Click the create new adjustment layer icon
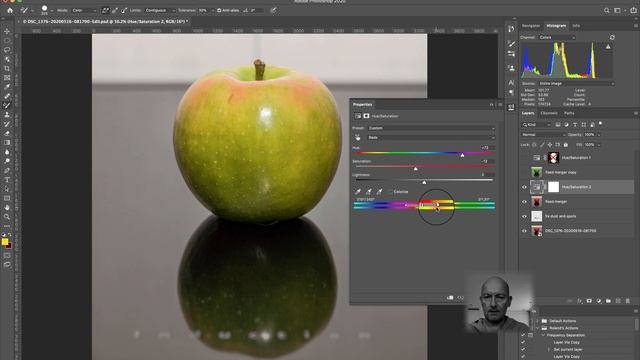This screenshot has height=360, width=640. pos(599,301)
